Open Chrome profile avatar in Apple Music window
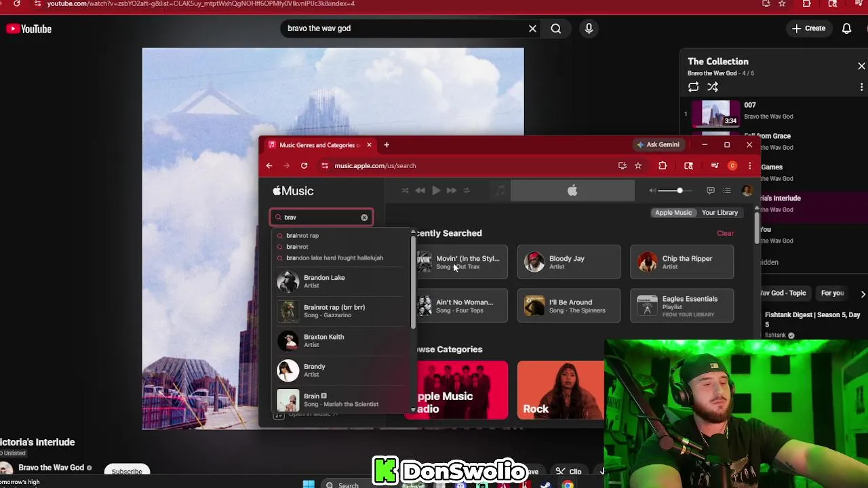 pos(732,165)
